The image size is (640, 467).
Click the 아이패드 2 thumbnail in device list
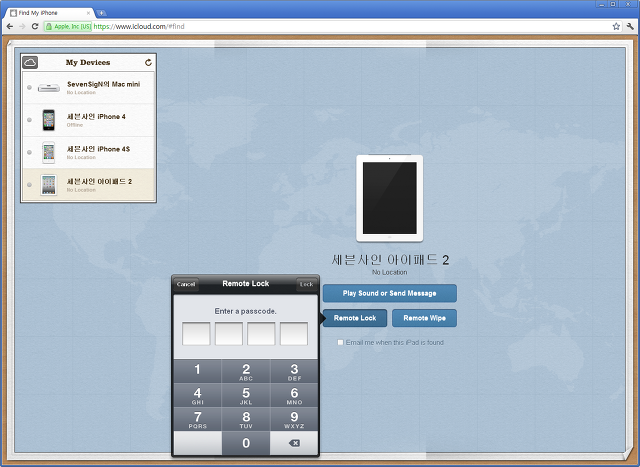click(x=49, y=185)
